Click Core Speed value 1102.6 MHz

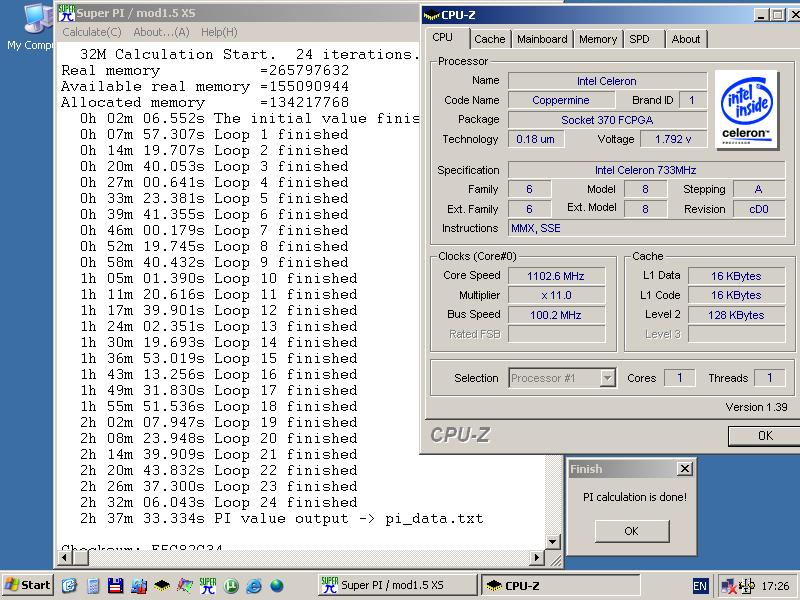[556, 276]
